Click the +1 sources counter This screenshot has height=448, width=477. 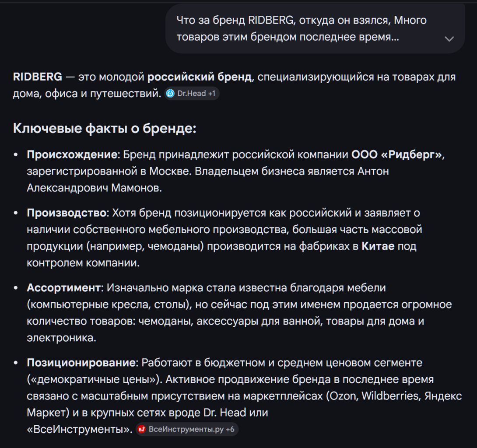click(x=211, y=94)
